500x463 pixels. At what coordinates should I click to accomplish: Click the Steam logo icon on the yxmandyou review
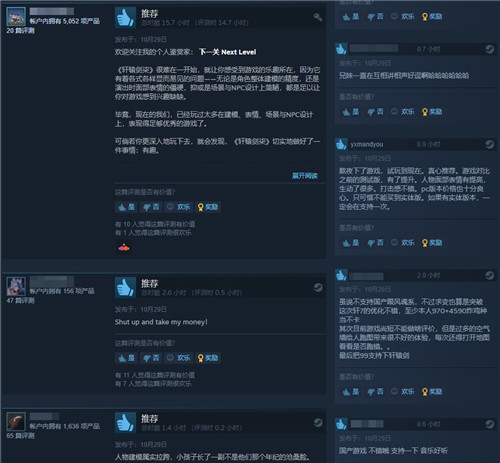point(489,144)
